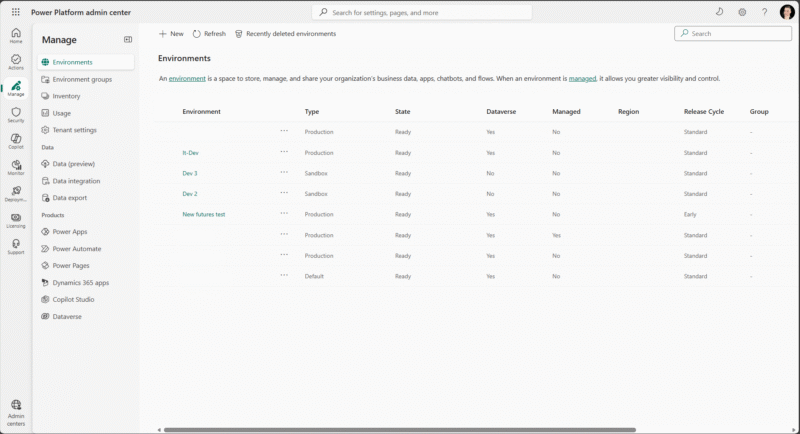
Task: Open the app launcher waffle icon
Action: pos(16,12)
